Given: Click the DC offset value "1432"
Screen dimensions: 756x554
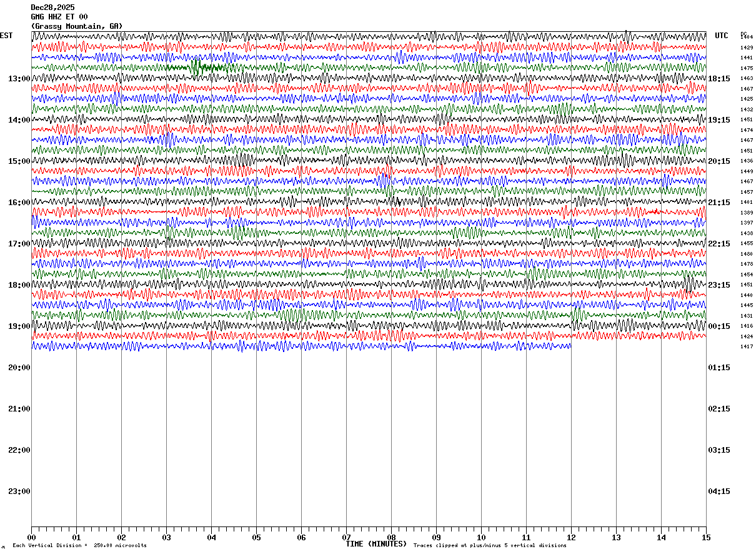Looking at the screenshot, I should pyautogui.click(x=747, y=109).
